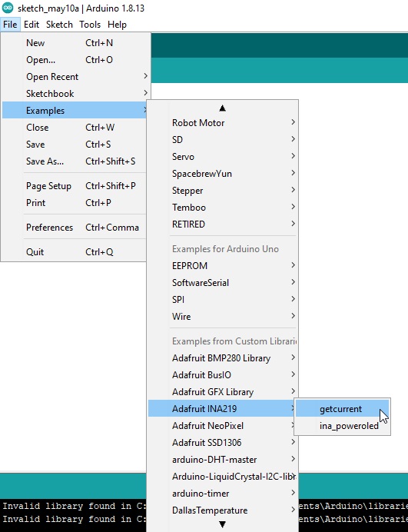Open SoftwareSerial examples submenu
The width and height of the screenshot is (408, 532).
(223, 283)
